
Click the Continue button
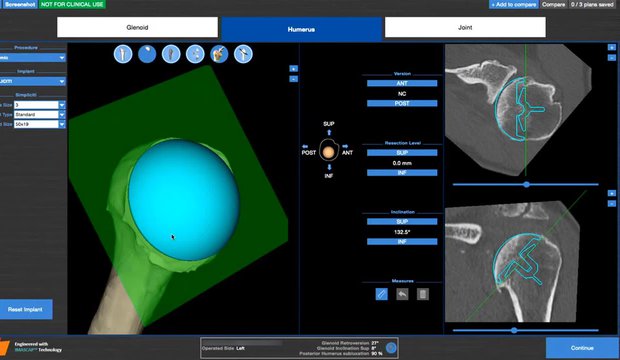click(582, 348)
